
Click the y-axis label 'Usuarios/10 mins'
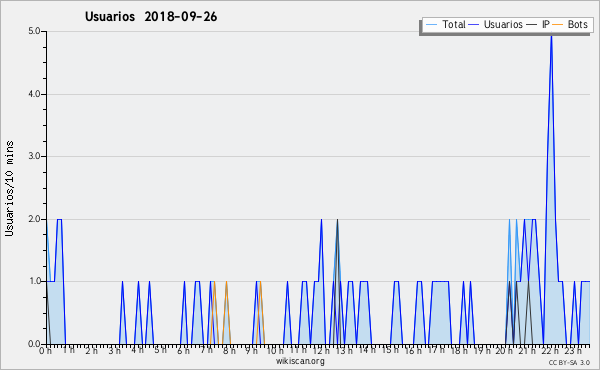coord(9,188)
